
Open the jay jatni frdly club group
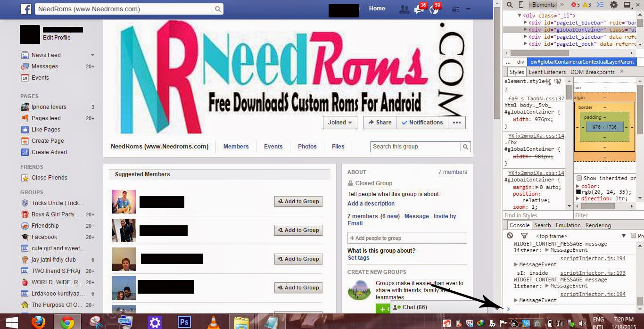pyautogui.click(x=54, y=260)
